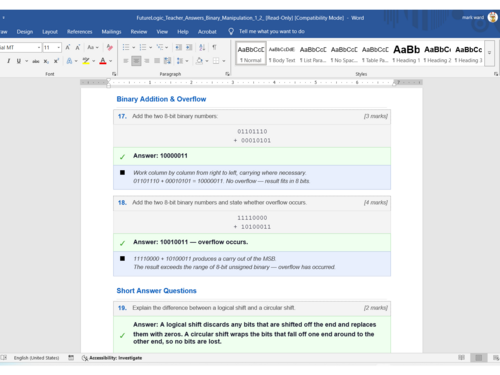
Task: Click in the Tell me search box
Action: point(272,31)
